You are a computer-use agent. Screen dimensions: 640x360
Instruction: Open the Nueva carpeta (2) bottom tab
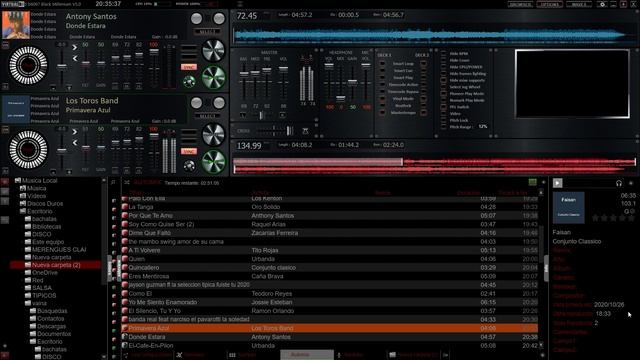414,355
